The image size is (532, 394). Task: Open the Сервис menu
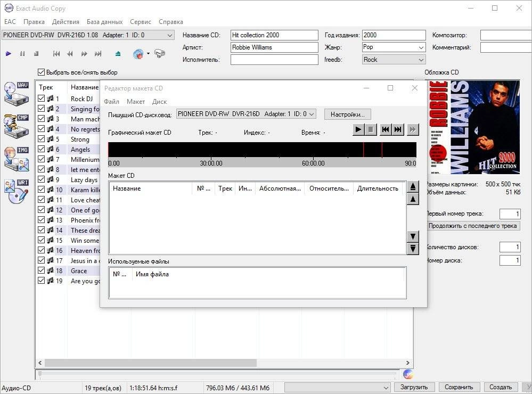(141, 22)
